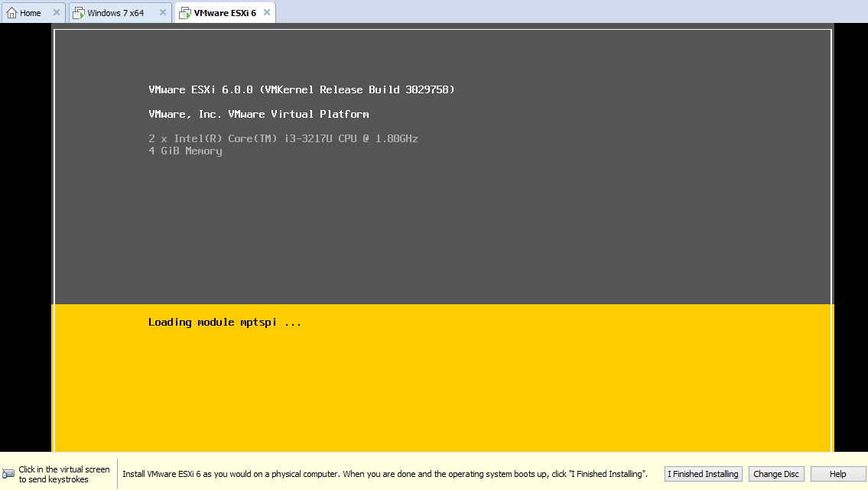Open the Windows 7 x64 tab

[x=115, y=13]
